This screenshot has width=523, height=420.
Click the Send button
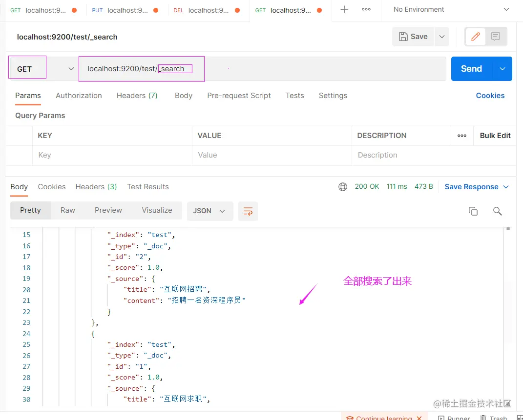(x=471, y=69)
